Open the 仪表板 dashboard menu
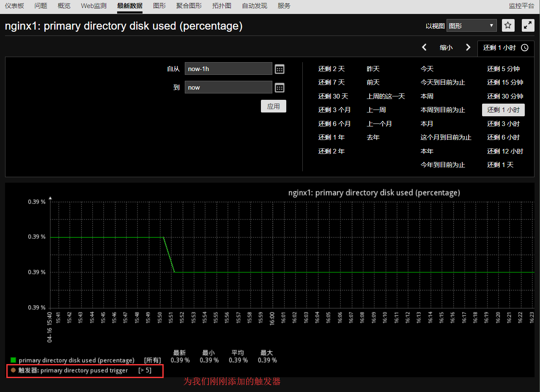 click(x=14, y=6)
